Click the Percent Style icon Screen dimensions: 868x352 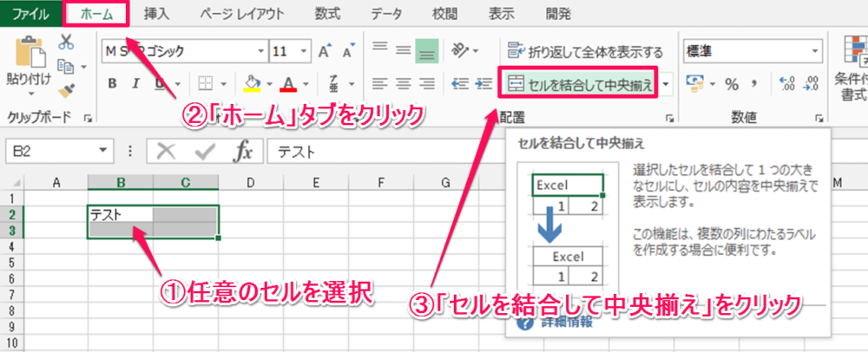click(x=731, y=84)
